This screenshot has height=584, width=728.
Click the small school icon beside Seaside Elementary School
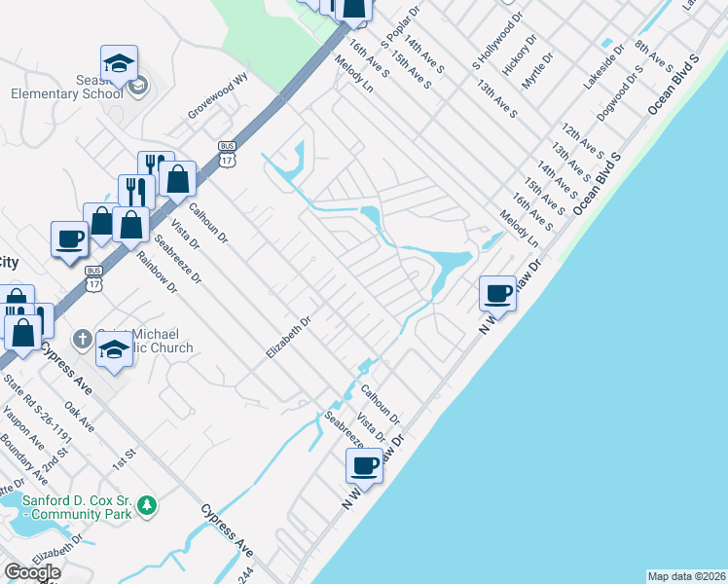(x=138, y=86)
